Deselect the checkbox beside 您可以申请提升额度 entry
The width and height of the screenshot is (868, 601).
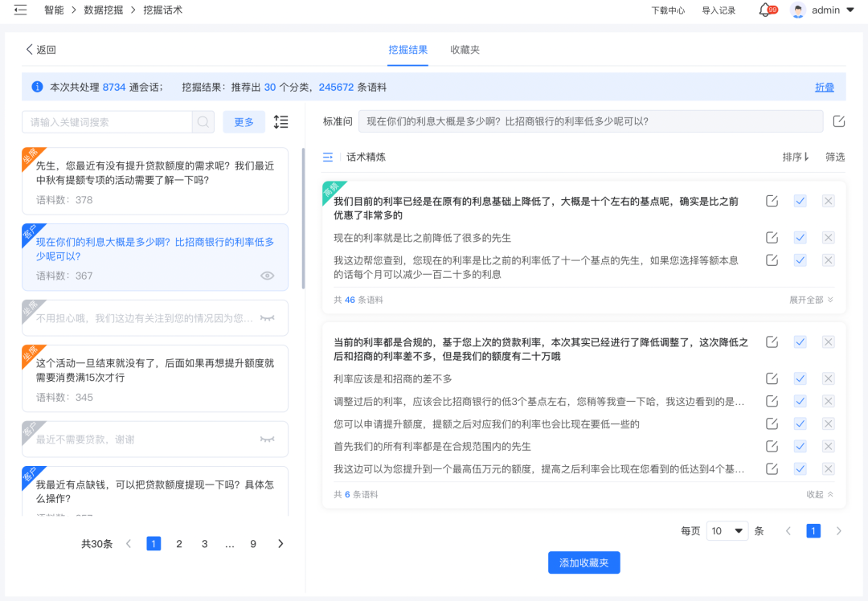tap(800, 423)
